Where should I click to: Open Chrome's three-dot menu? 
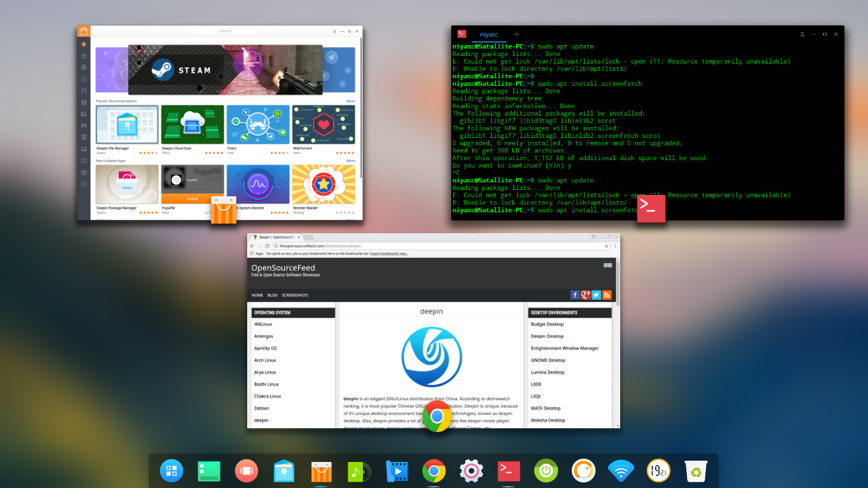(x=614, y=246)
